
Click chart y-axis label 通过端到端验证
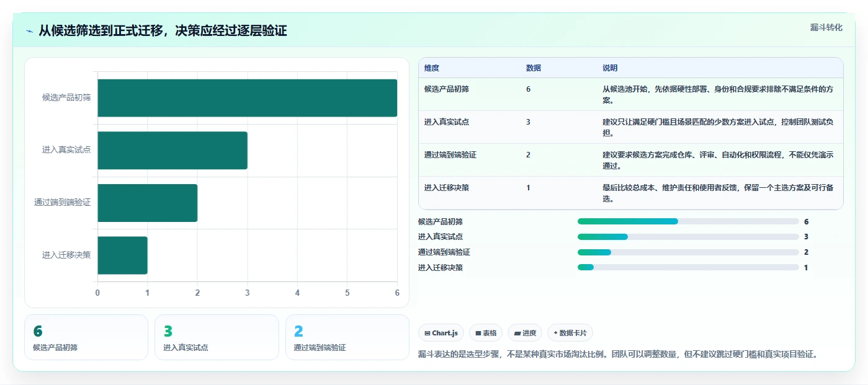(x=63, y=203)
